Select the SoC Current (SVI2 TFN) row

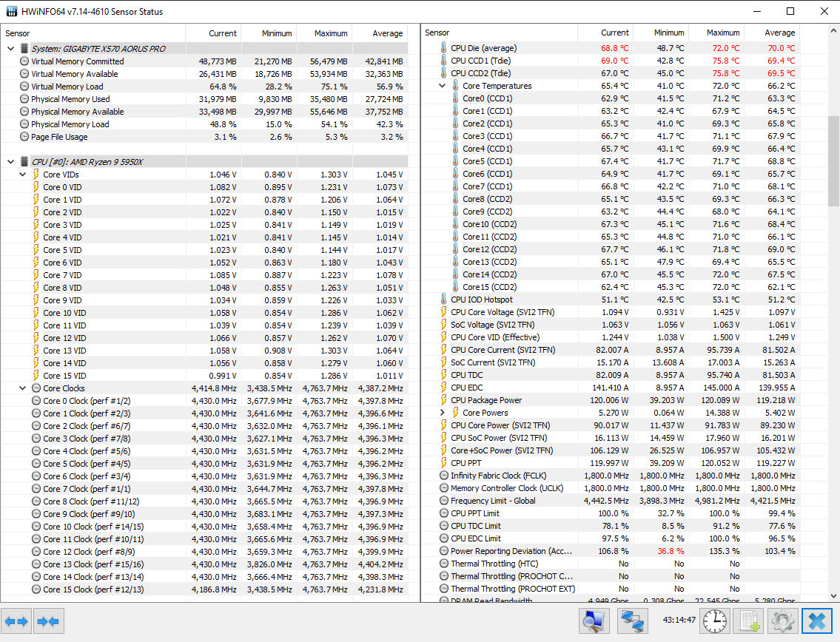(611, 362)
